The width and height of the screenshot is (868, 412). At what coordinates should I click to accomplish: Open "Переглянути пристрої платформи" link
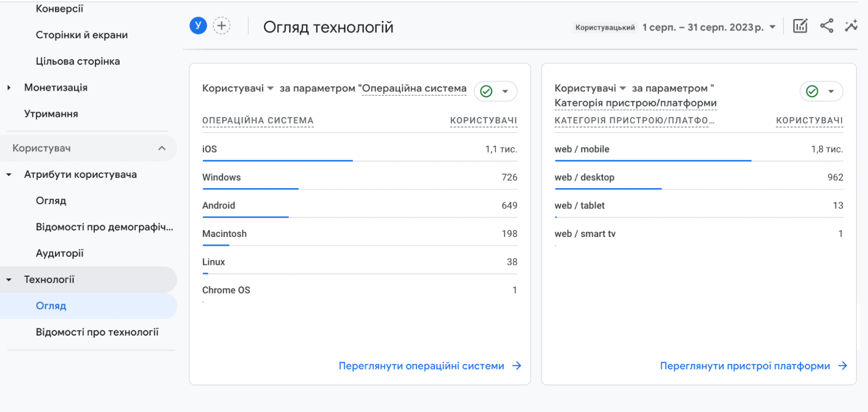click(x=745, y=366)
